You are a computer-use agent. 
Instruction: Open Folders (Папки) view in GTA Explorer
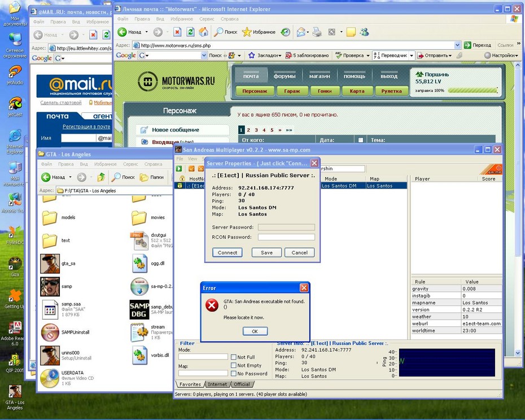[152, 177]
